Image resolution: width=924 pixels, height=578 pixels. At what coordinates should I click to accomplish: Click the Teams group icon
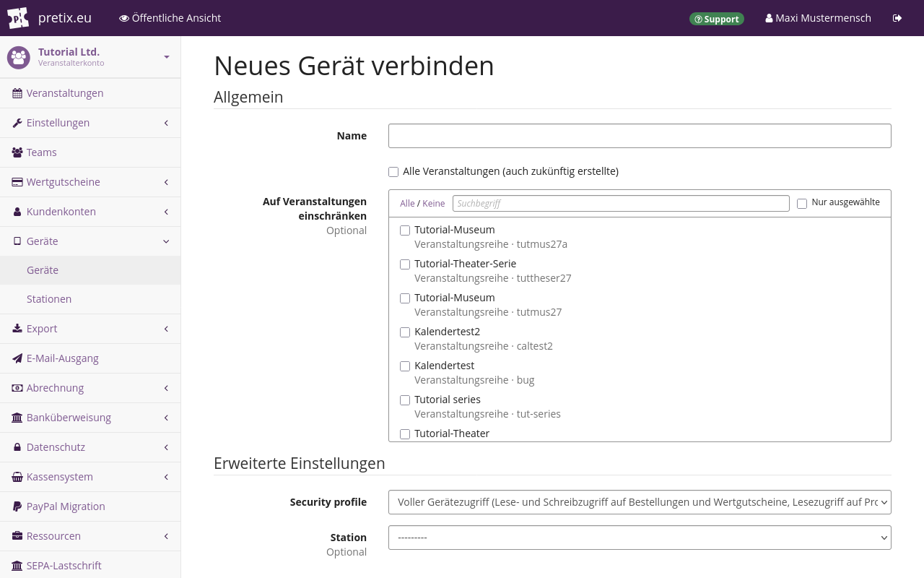(x=17, y=152)
